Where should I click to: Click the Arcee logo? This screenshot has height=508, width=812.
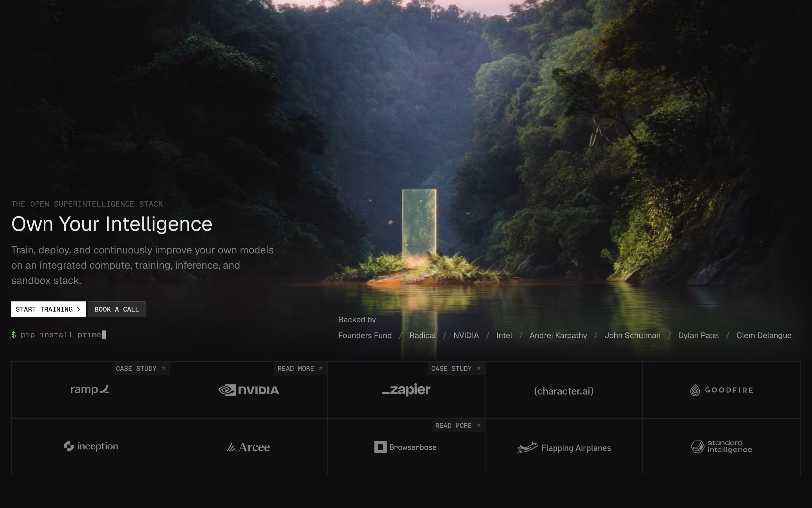coord(248,447)
